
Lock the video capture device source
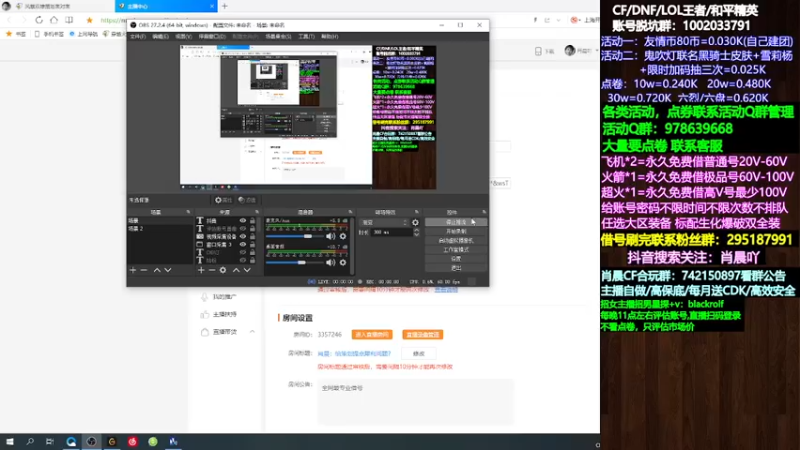pyautogui.click(x=252, y=236)
